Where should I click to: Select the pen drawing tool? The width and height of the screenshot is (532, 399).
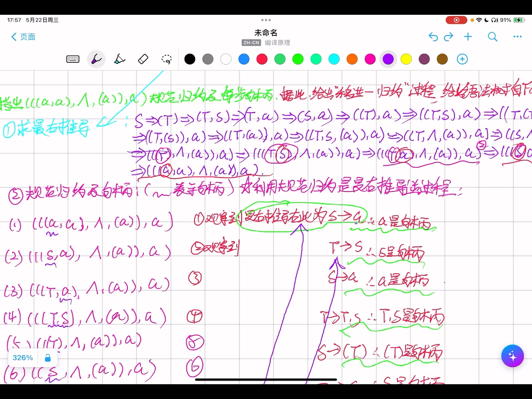(96, 59)
